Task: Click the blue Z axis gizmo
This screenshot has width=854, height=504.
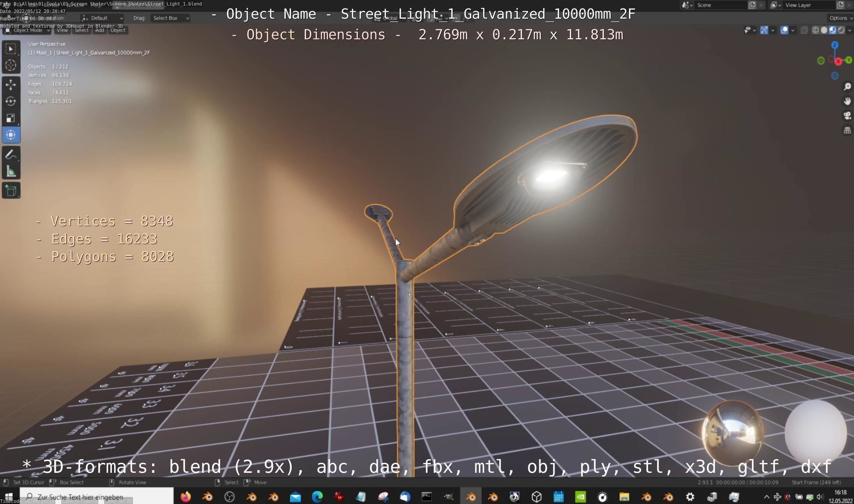Action: click(835, 45)
